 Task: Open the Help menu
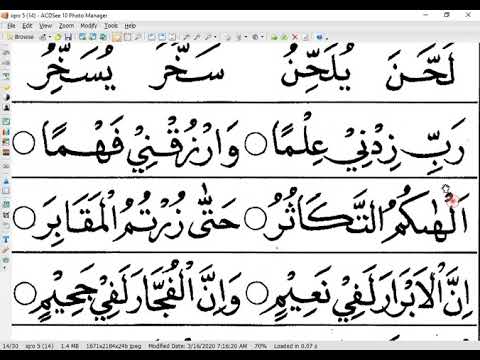click(x=130, y=26)
